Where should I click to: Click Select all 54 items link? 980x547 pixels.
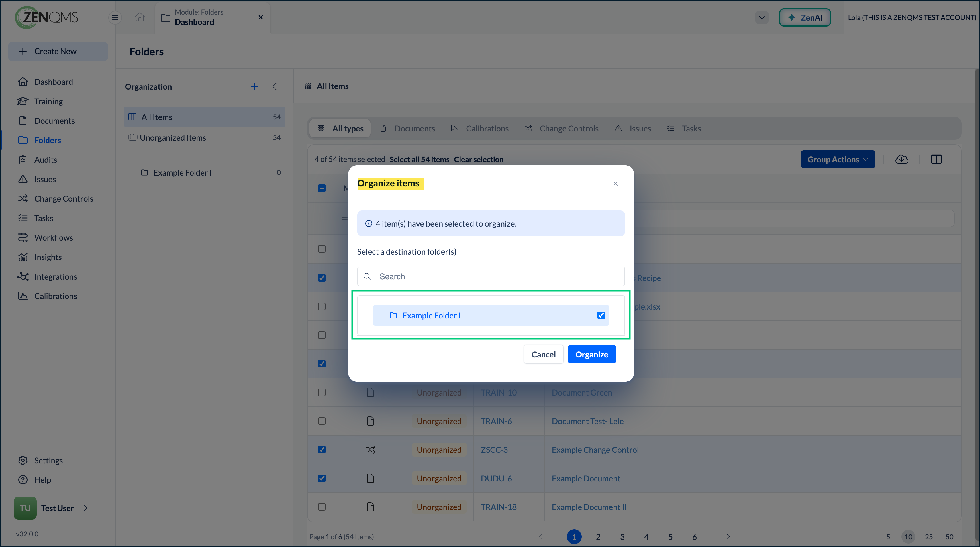point(419,159)
